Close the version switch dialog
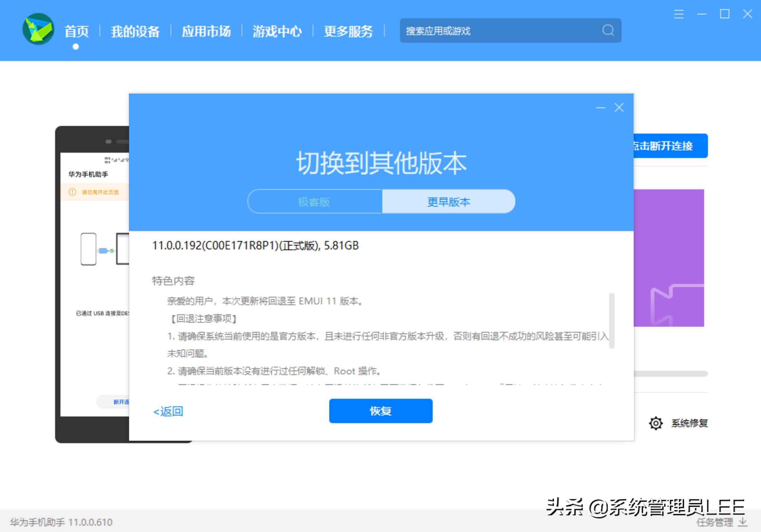Image resolution: width=761 pixels, height=532 pixels. [x=619, y=108]
